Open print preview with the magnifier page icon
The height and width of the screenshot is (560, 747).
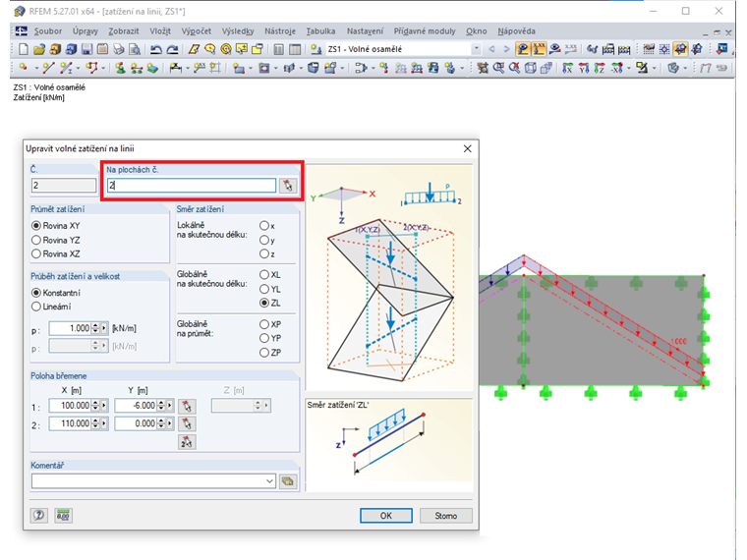pos(135,49)
